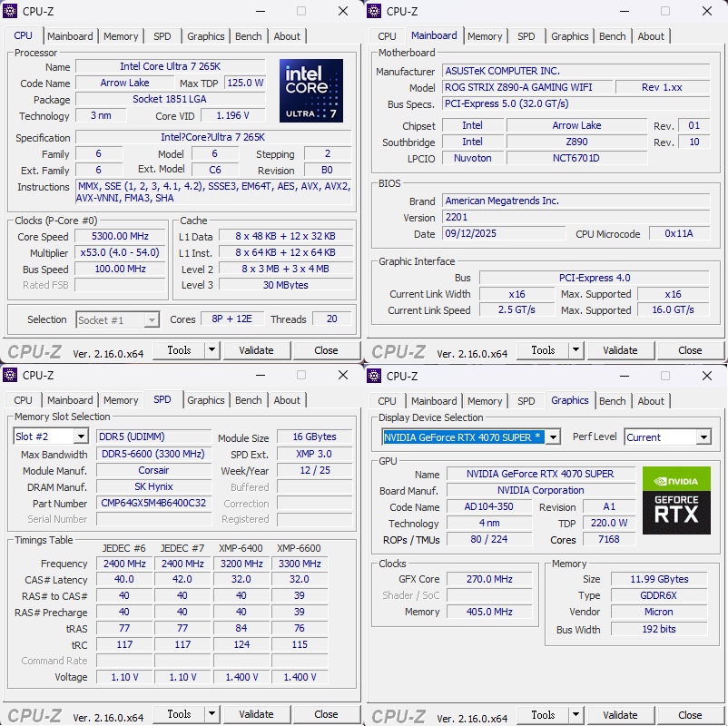The width and height of the screenshot is (728, 726).
Task: Click the Close button in the Graphics window
Action: 690,714
